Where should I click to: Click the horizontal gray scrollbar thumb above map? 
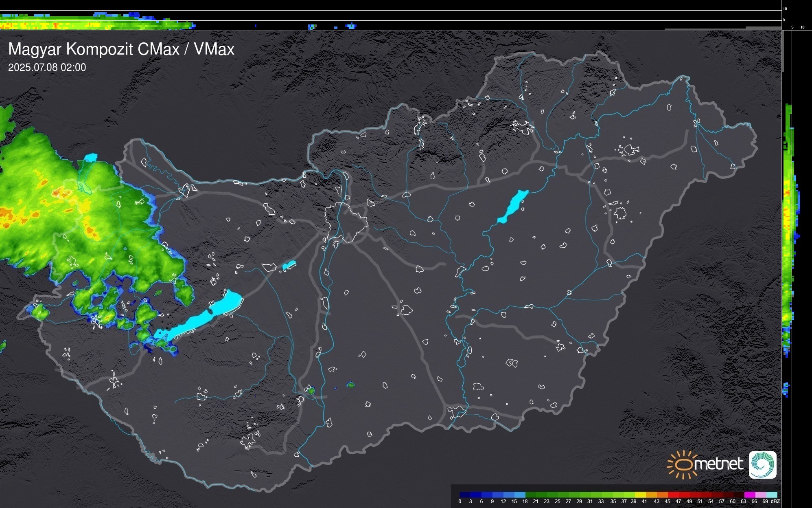tap(763, 28)
